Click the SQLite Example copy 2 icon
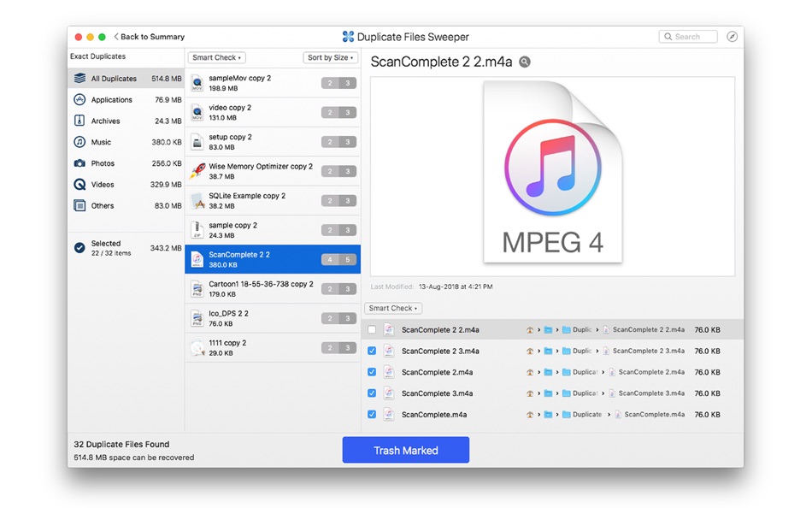Image resolution: width=812 pixels, height=508 pixels. [x=197, y=201]
